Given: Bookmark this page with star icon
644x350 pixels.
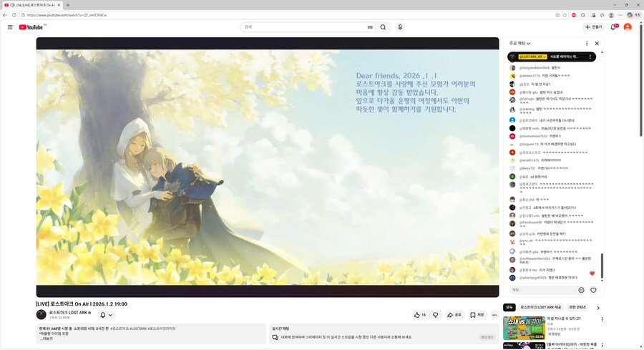Looking at the screenshot, I should [x=565, y=15].
